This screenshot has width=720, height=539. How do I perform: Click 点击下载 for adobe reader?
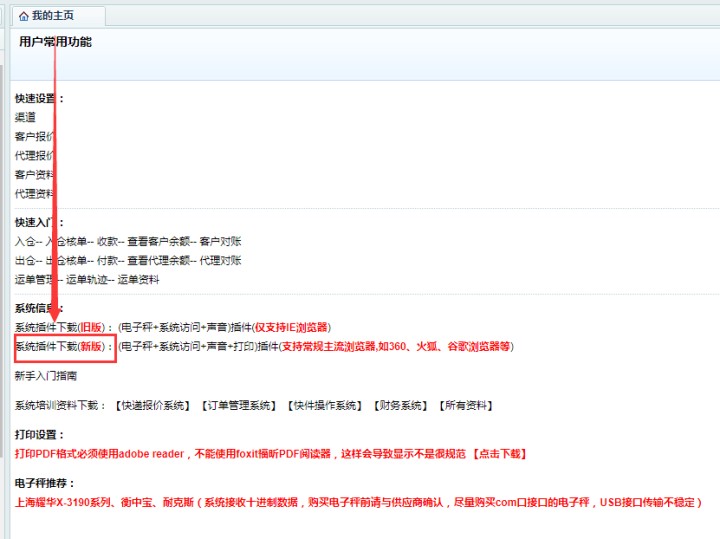[500, 454]
